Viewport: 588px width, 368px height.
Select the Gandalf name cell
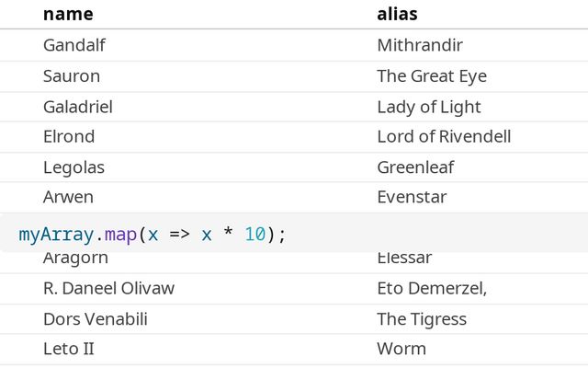75,45
